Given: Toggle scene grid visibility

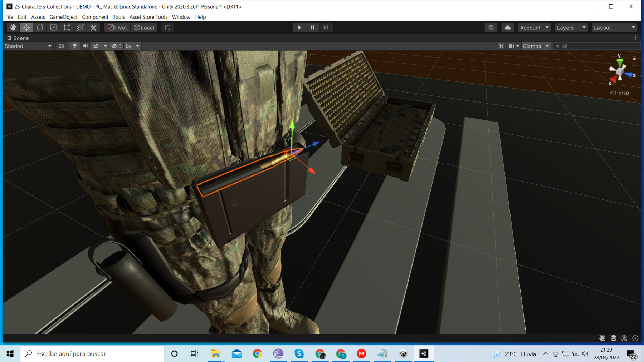Looking at the screenshot, I should coord(128,46).
